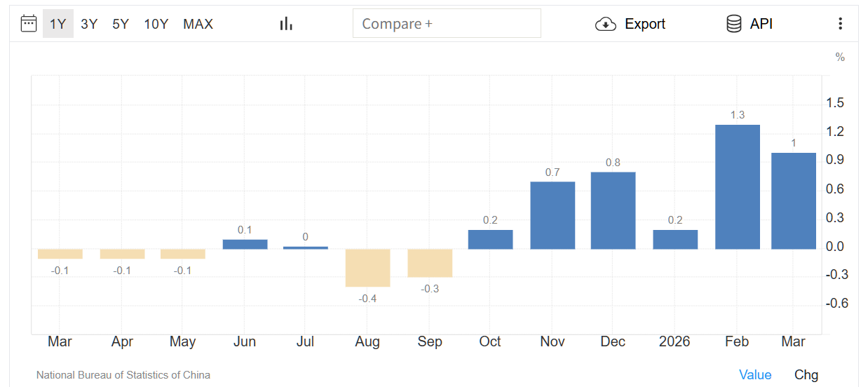Select the 1Y time range

pos(57,24)
